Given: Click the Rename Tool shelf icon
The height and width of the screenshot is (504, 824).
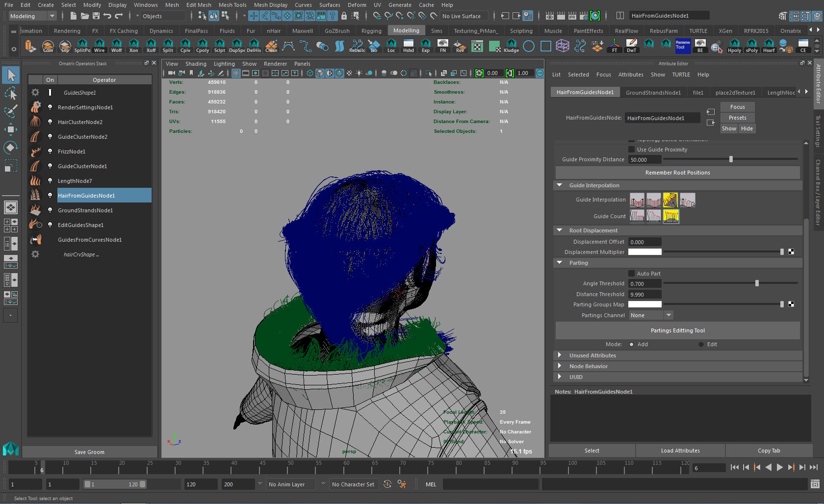Looking at the screenshot, I should coord(683,46).
